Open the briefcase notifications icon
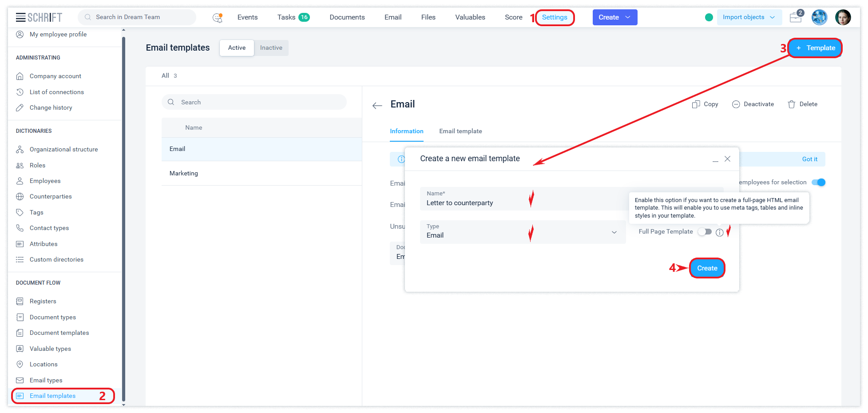The image size is (868, 413). (x=796, y=17)
